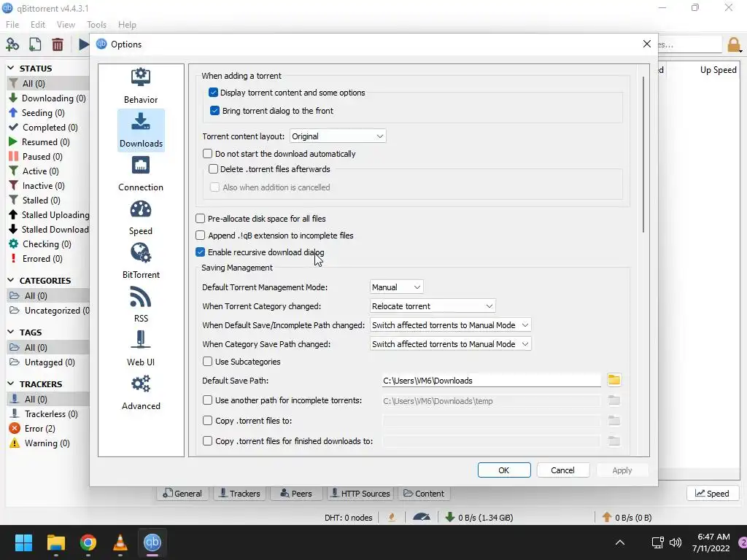Click the qBittorrent taskbar icon
Screen dimensions: 747x560
click(152, 542)
